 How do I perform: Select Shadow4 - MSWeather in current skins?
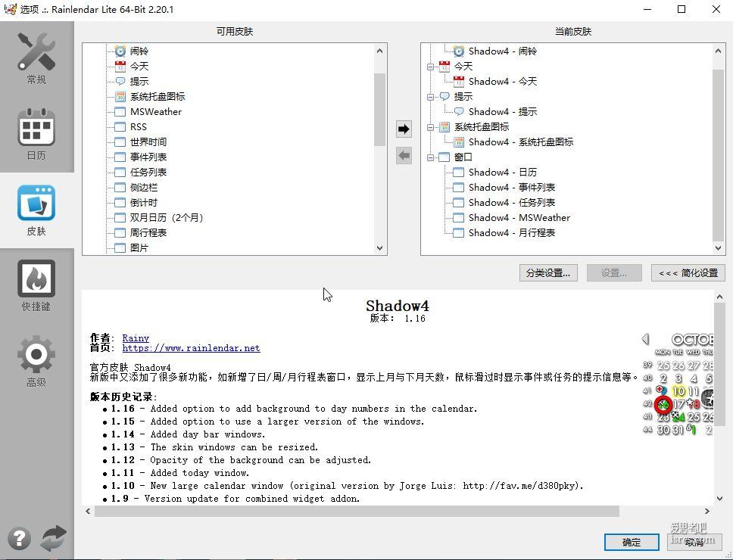click(519, 218)
